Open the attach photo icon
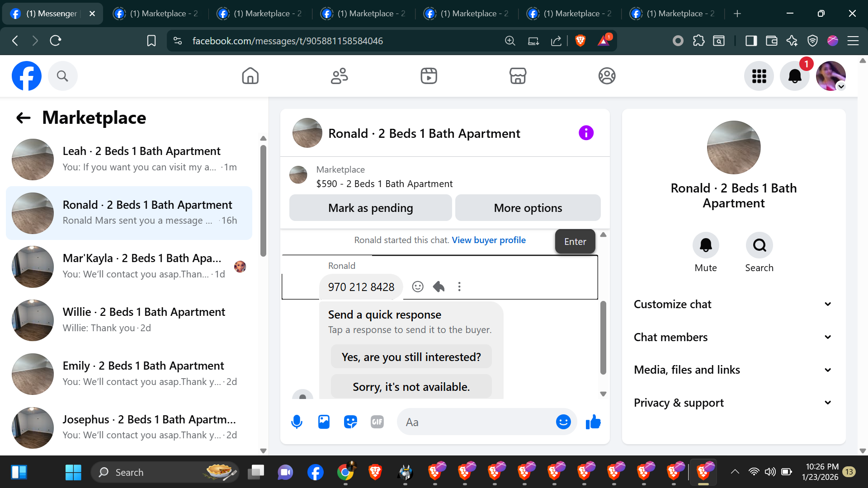Screen dimensions: 868x488 coord(324,422)
